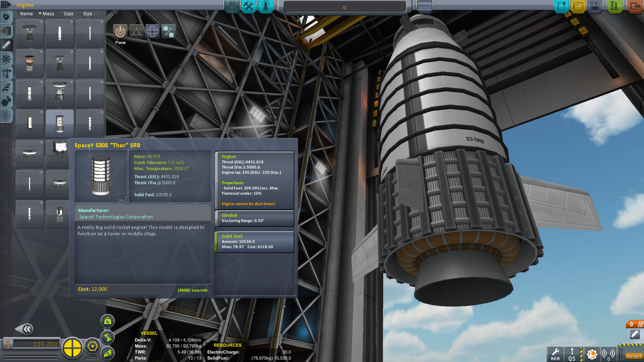The image size is (644, 362).
Task: Toggle the Center of Mass indicator
Action: pos(107,321)
